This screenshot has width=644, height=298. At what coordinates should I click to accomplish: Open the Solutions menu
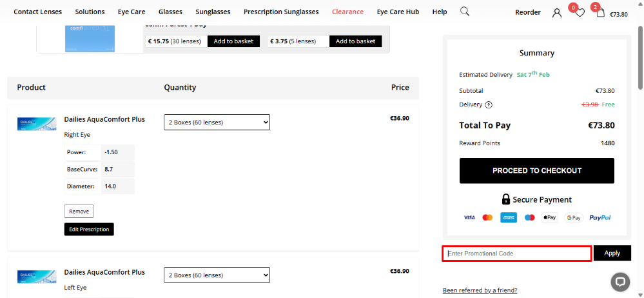click(90, 12)
